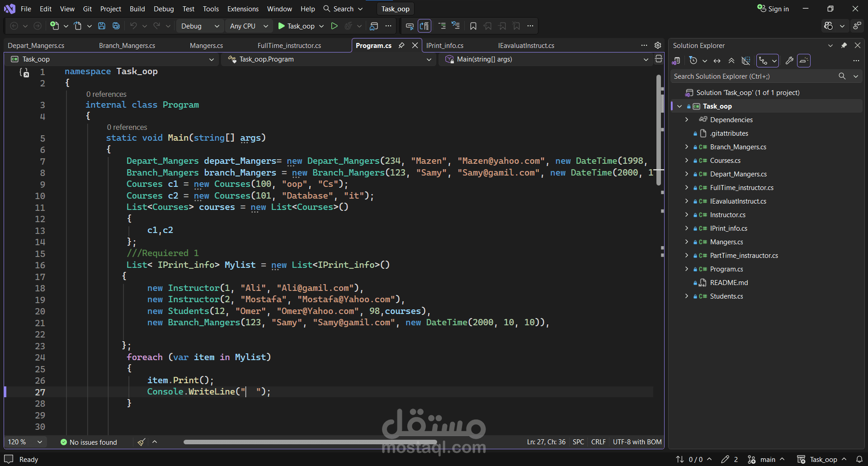Expand the Courses.cs tree node
The image size is (868, 466).
click(x=687, y=160)
